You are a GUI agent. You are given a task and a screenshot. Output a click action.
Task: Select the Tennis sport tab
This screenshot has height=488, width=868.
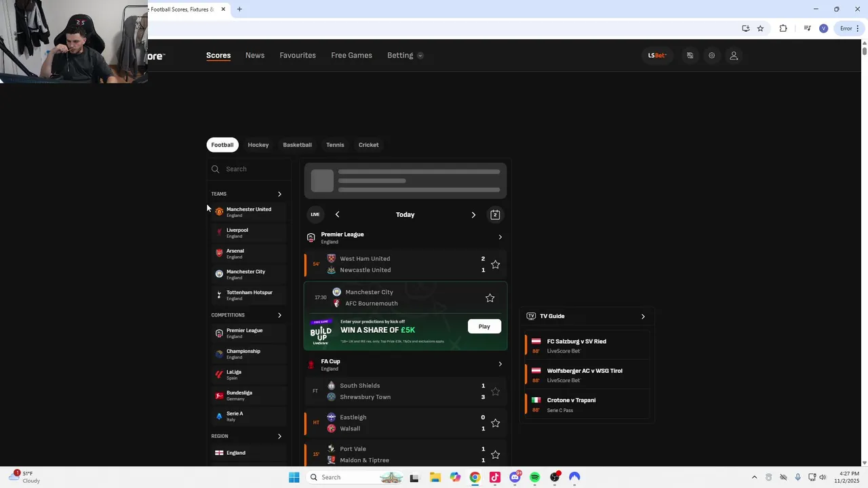[x=335, y=144]
